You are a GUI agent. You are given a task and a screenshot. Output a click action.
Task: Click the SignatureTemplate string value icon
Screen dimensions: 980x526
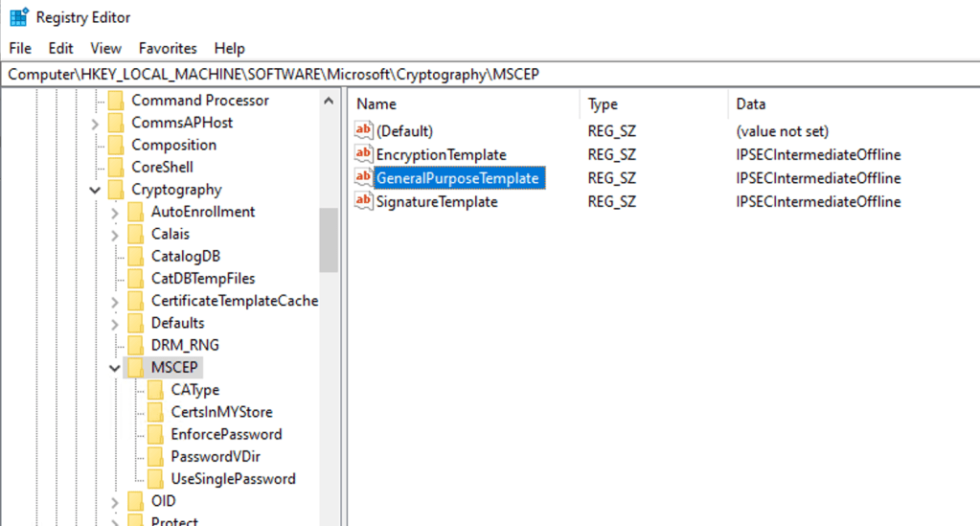pos(363,201)
